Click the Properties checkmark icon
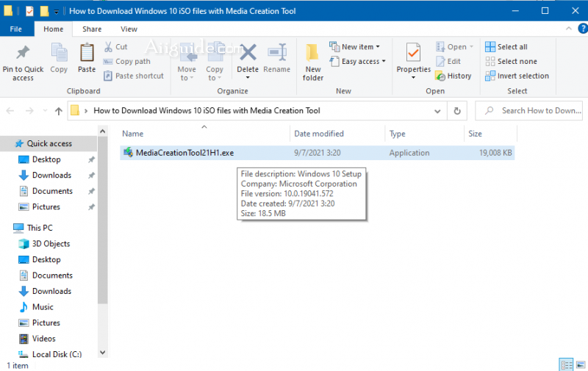 click(x=413, y=53)
